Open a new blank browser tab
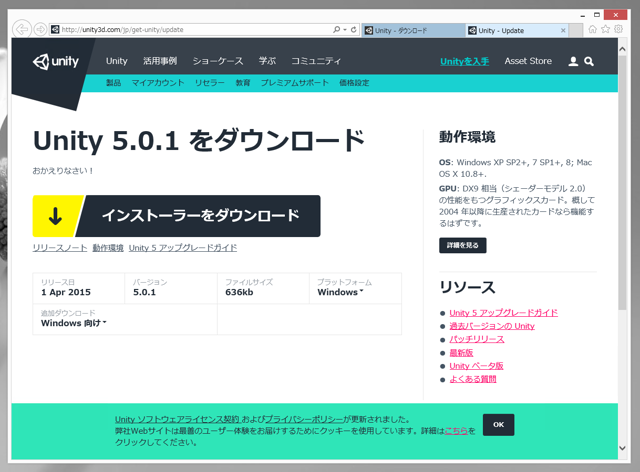The image size is (640, 472). coord(576,30)
